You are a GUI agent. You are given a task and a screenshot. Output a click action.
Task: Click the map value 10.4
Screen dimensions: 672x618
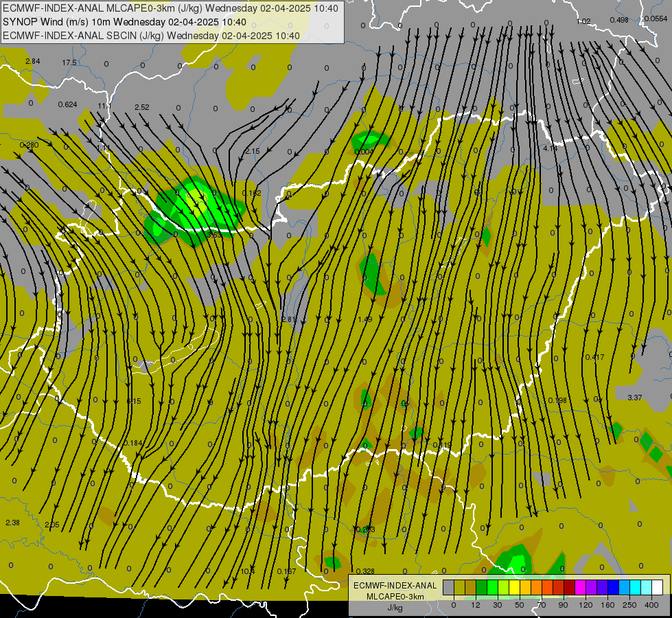coord(248,572)
